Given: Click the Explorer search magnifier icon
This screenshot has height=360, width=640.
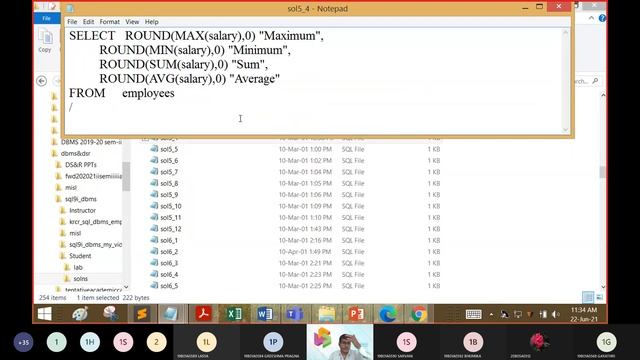Looking at the screenshot, I should (595, 81).
